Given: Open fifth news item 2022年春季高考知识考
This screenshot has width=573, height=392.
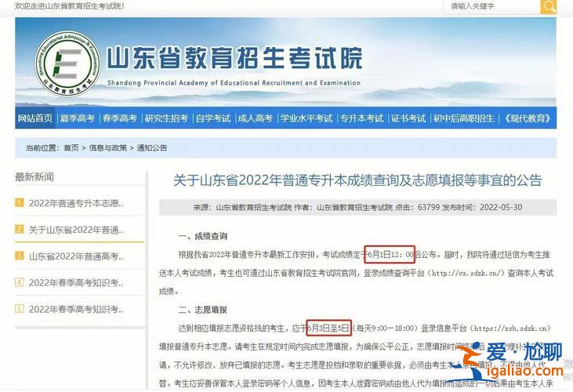Looking at the screenshot, I should (76, 310).
